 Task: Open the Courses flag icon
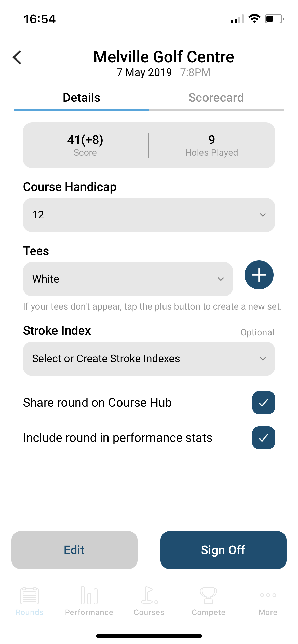(149, 595)
